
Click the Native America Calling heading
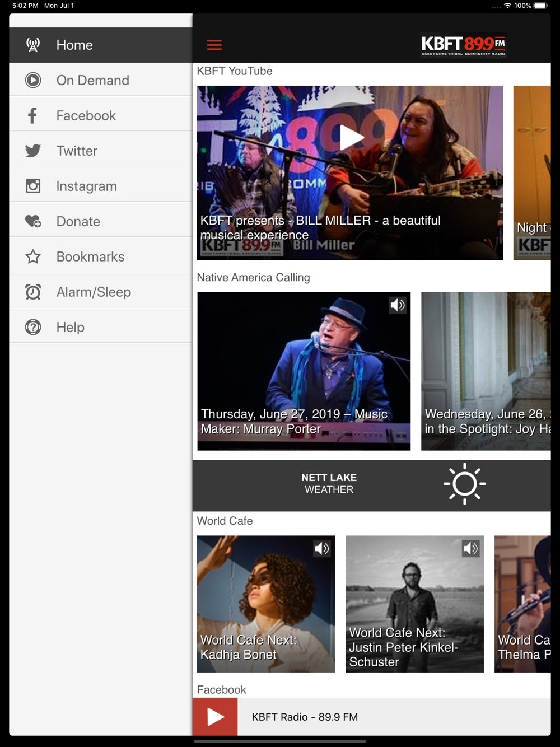(x=253, y=277)
